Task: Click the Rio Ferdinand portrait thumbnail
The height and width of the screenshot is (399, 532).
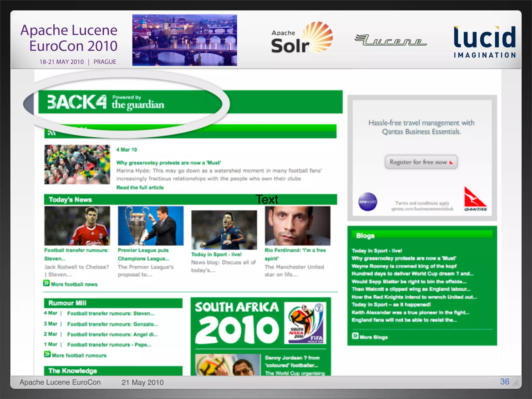Action: tap(298, 226)
